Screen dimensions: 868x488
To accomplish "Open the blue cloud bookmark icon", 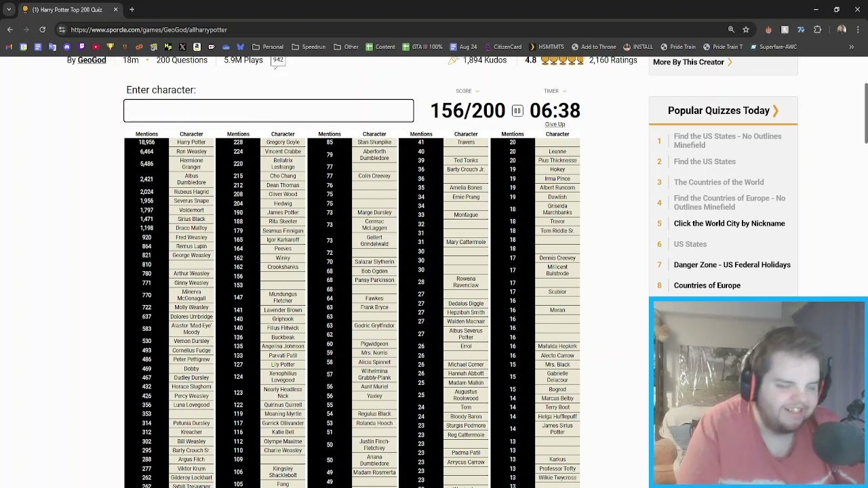I will [x=226, y=47].
